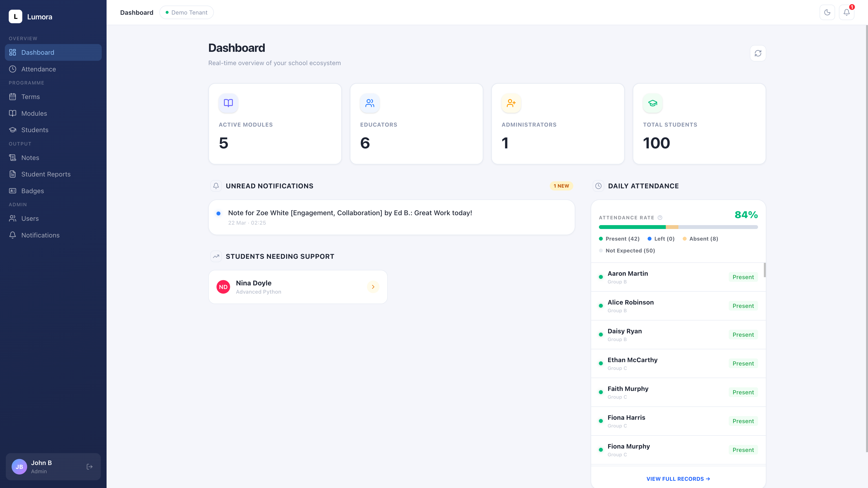Expand Nina Doyle's support details

pyautogui.click(x=373, y=287)
